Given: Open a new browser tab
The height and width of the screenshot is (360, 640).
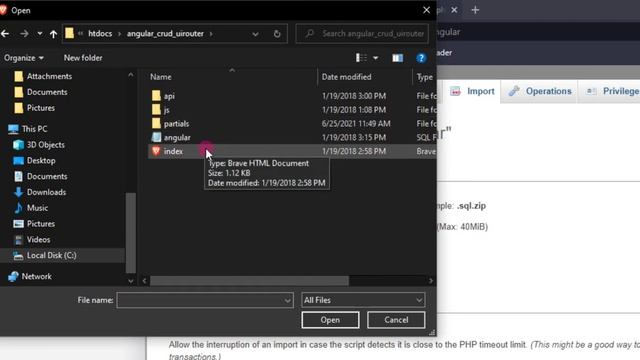Looking at the screenshot, I should point(475,10).
